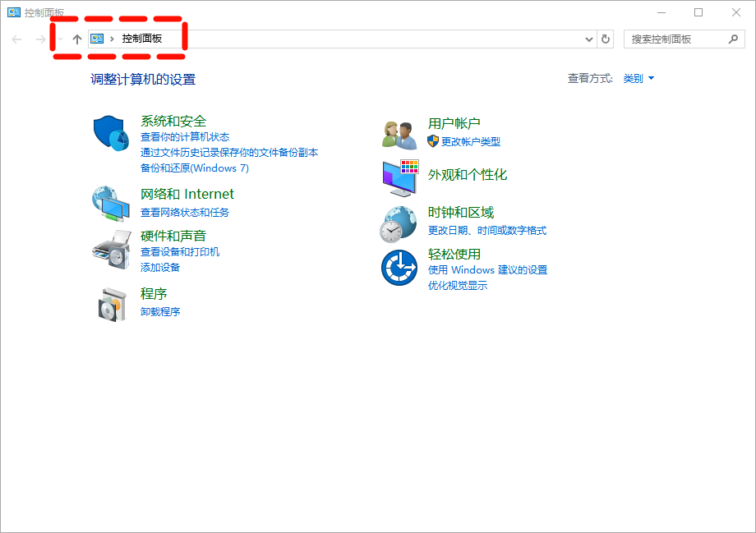Open 更改日期、时间或数字格式 link

pos(487,230)
